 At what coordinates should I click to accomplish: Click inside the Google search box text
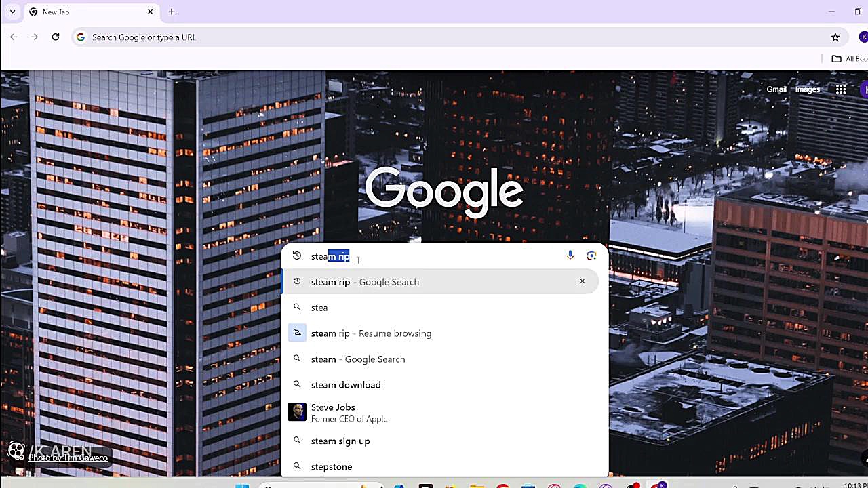pos(330,256)
